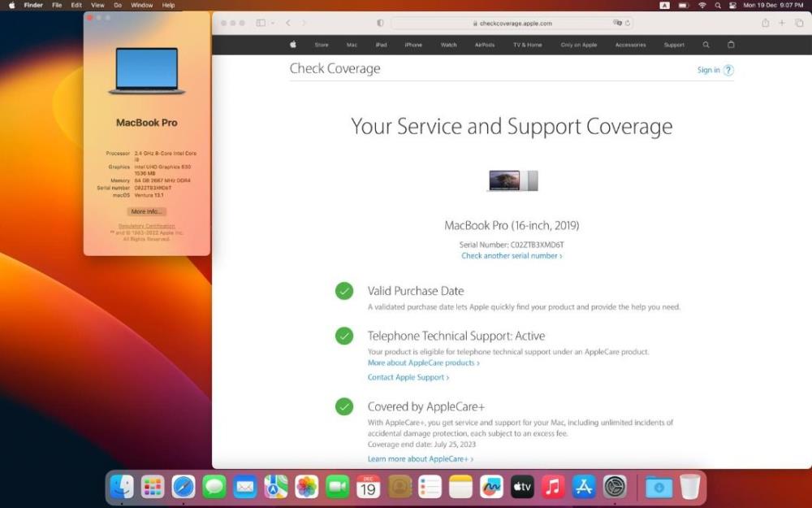
Task: Launch Safari from the Dock
Action: [x=184, y=487]
